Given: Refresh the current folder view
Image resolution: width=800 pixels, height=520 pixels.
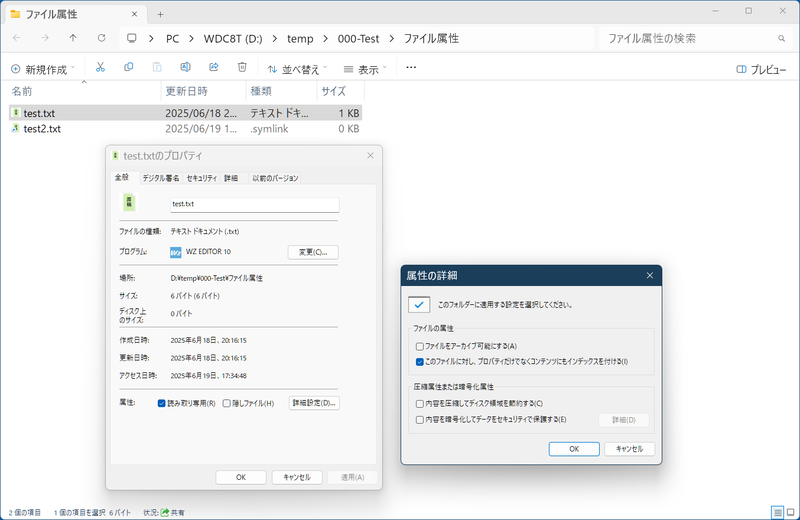Looking at the screenshot, I should pyautogui.click(x=102, y=38).
